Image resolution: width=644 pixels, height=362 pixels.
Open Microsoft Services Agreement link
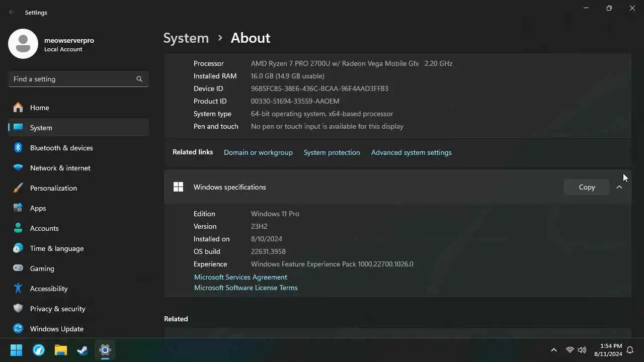[x=240, y=277]
